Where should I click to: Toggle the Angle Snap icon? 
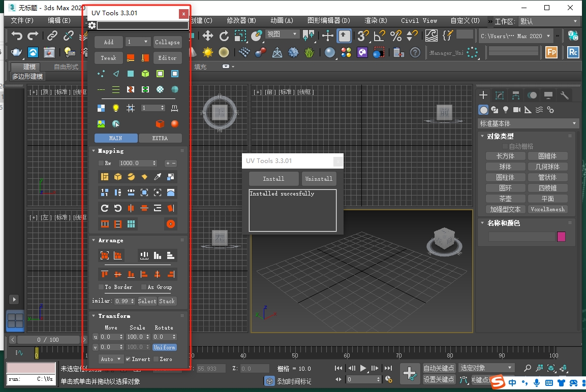tap(379, 36)
